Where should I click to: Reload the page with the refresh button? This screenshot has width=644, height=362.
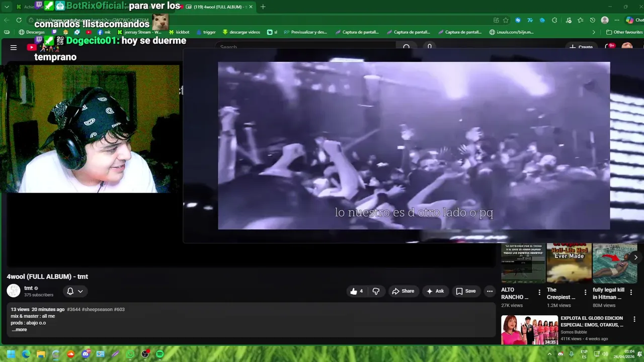point(19,20)
